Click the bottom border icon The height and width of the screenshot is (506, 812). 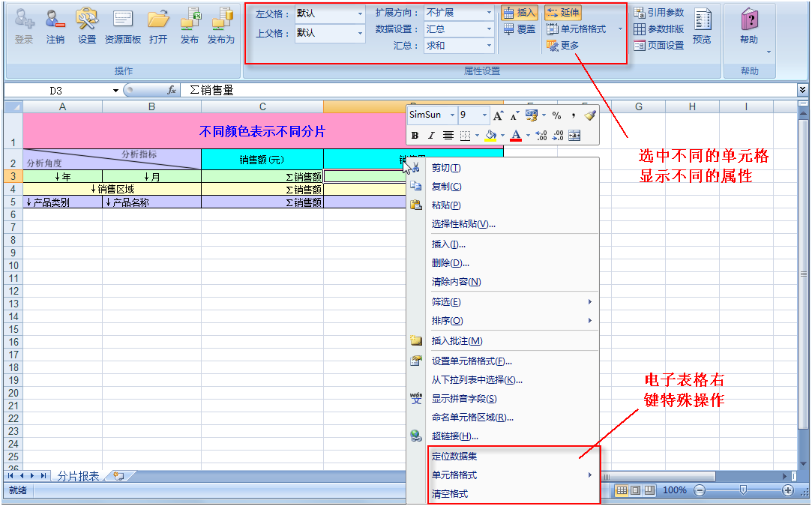click(x=465, y=136)
